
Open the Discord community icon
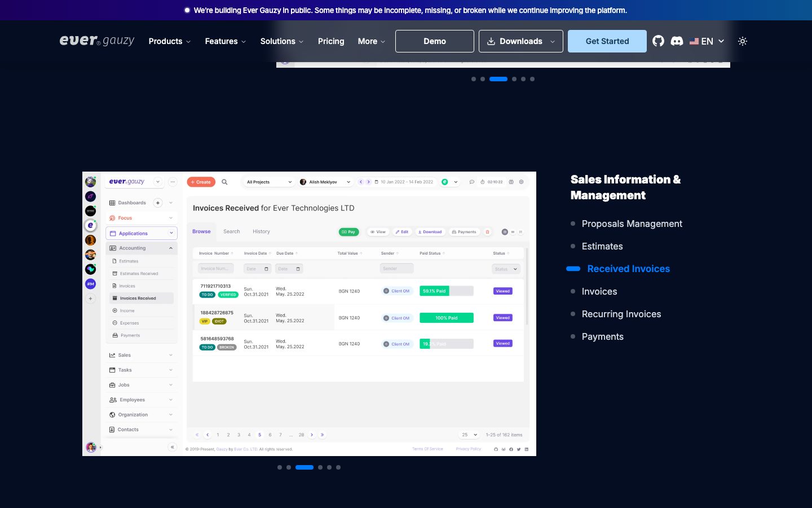pyautogui.click(x=677, y=41)
